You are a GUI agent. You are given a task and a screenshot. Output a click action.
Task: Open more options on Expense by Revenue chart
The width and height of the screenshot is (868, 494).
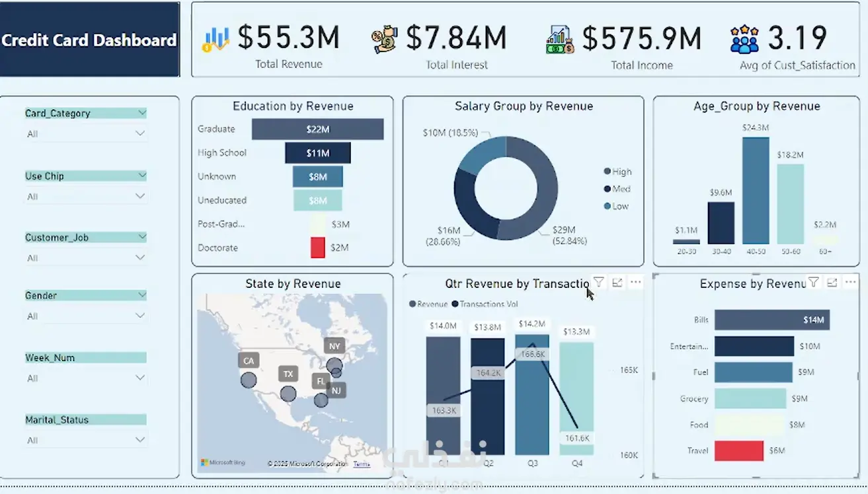pyautogui.click(x=851, y=283)
